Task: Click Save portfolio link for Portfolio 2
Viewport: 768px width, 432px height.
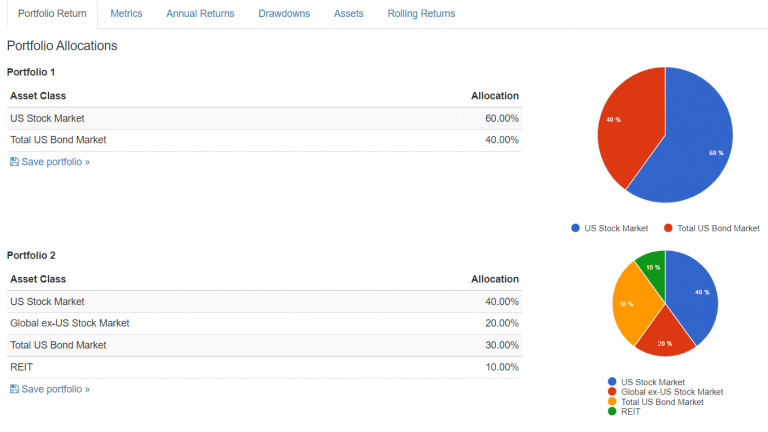Action: [x=55, y=389]
